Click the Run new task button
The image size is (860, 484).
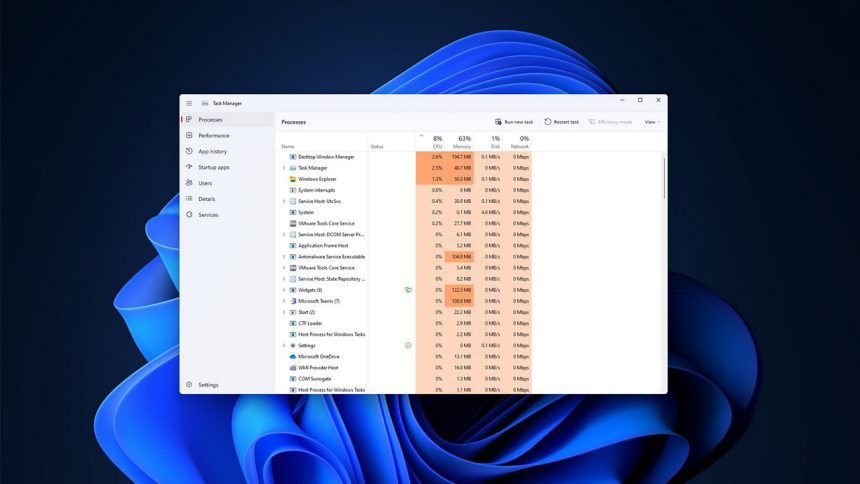[514, 122]
